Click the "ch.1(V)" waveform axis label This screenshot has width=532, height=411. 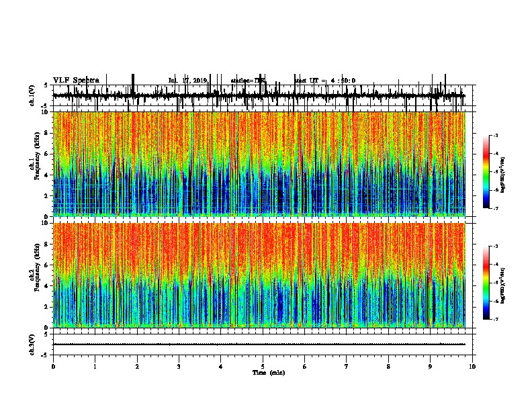click(32, 95)
